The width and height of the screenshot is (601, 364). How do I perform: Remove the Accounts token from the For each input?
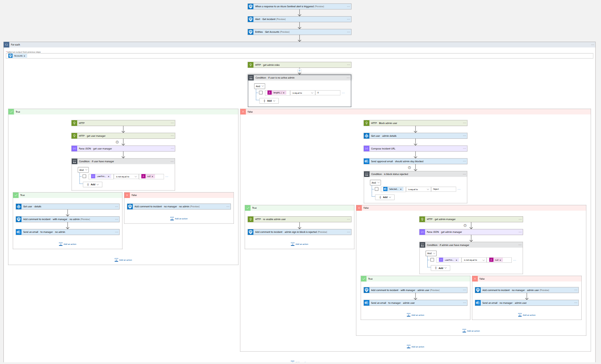(24, 56)
